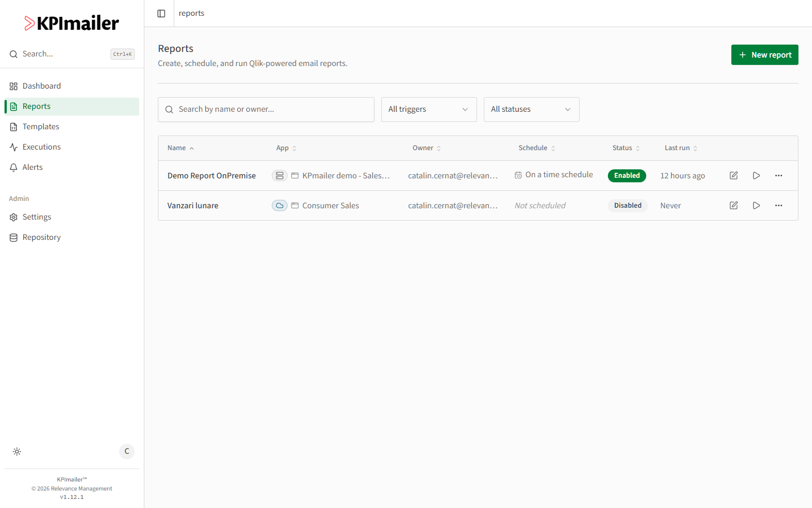Edit Vanzari lunare via pencil icon
812x508 pixels.
734,205
